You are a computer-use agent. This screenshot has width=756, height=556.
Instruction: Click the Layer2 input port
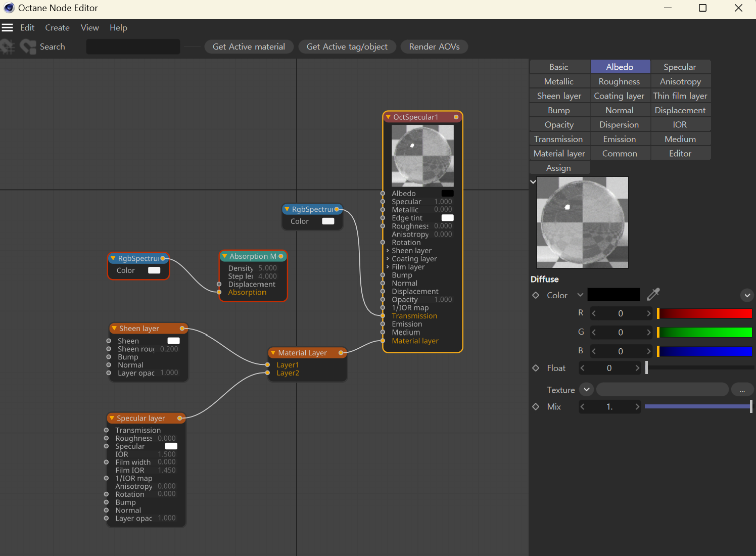267,373
